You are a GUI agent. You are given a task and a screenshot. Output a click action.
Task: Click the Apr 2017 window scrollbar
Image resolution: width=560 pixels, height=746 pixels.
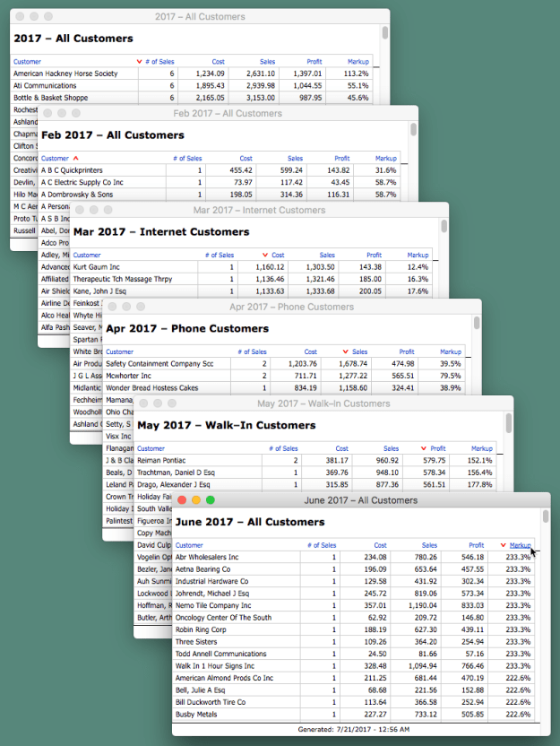tap(477, 323)
